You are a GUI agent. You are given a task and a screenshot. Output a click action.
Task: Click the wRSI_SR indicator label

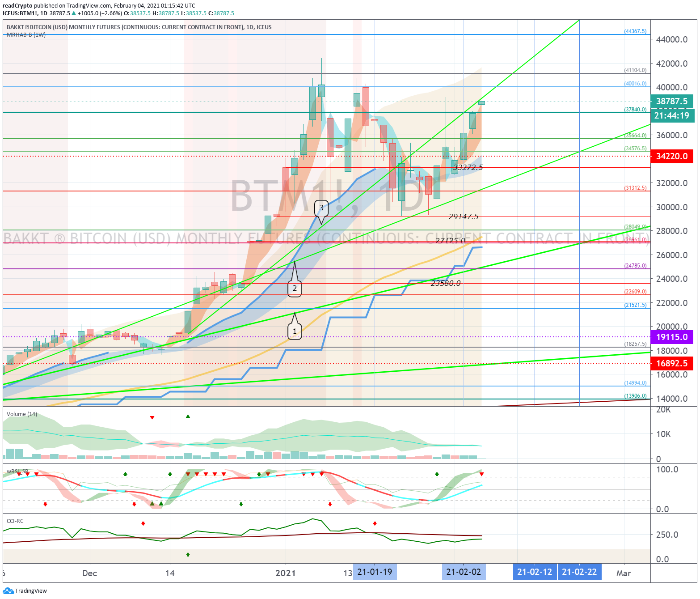click(17, 472)
